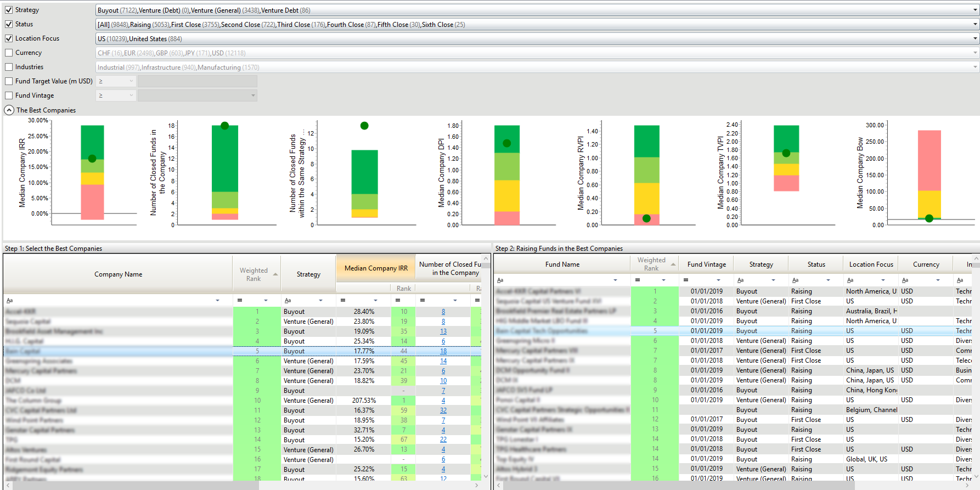Click the green dot on Median Company DPI chart
Viewport: 980px width, 490px height.
coord(506,143)
